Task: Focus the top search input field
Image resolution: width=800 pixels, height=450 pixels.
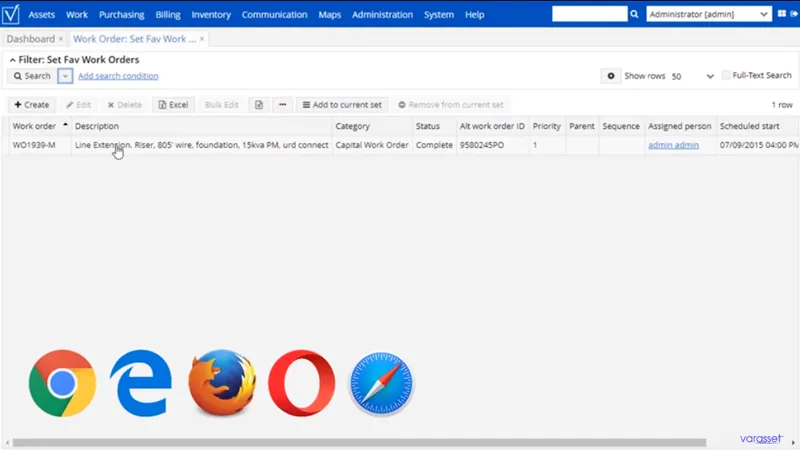Action: [x=590, y=14]
